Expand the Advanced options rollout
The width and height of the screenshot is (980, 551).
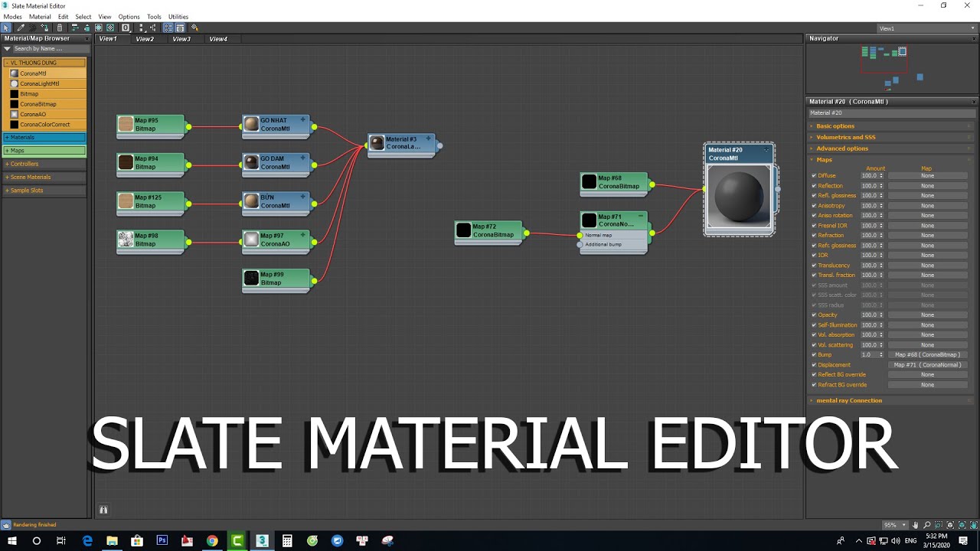[891, 148]
